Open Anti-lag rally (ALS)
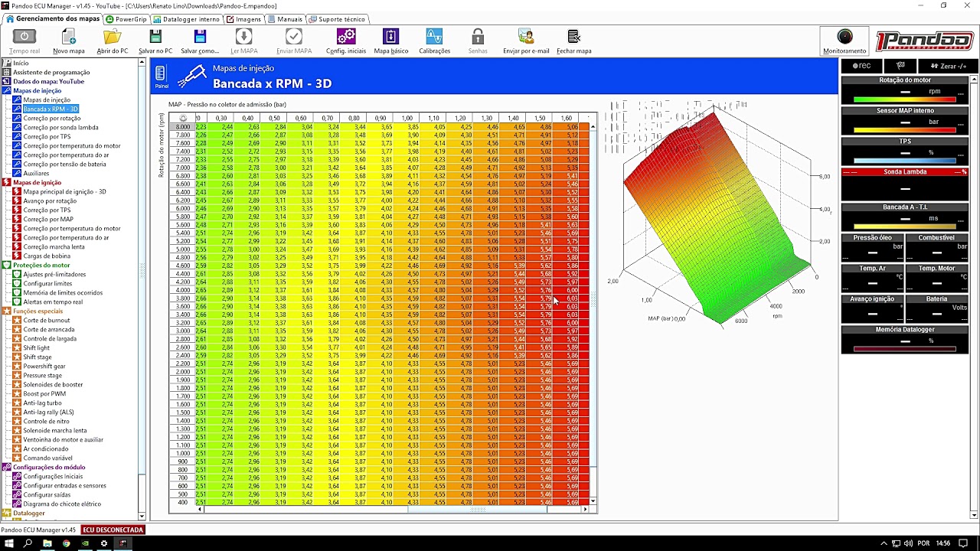Viewport: 980px width, 551px height. tap(48, 412)
